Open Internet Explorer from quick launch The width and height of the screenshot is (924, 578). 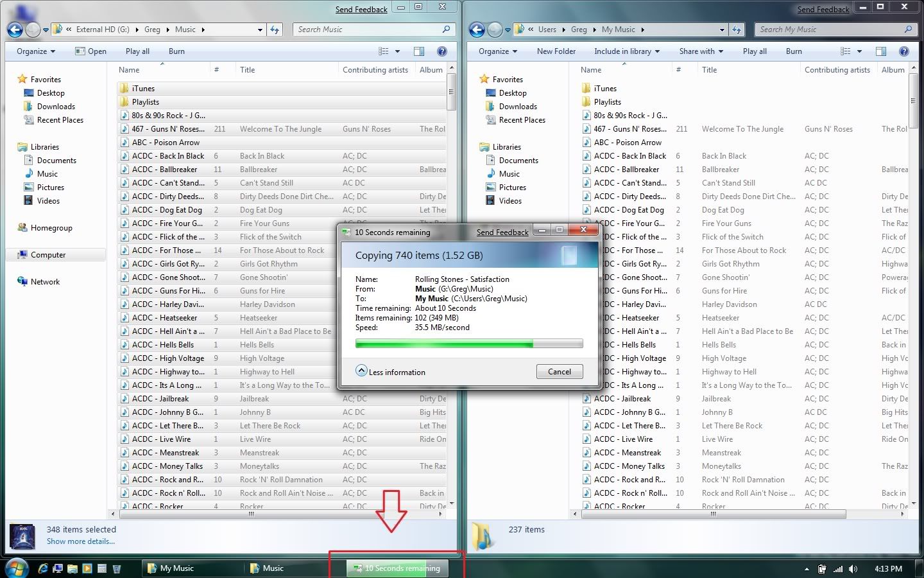pos(43,568)
